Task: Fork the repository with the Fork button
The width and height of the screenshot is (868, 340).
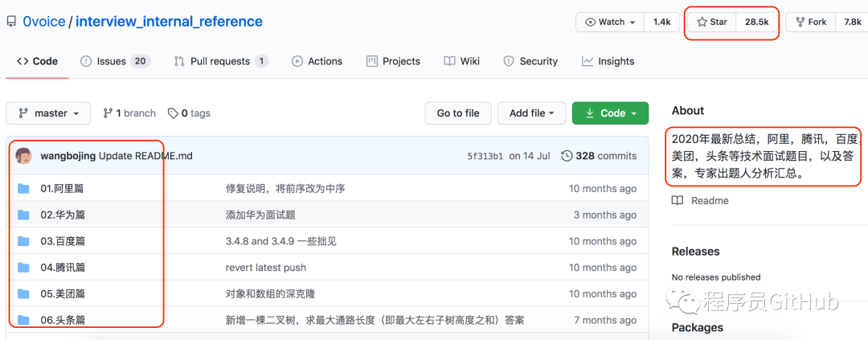Action: (810, 23)
